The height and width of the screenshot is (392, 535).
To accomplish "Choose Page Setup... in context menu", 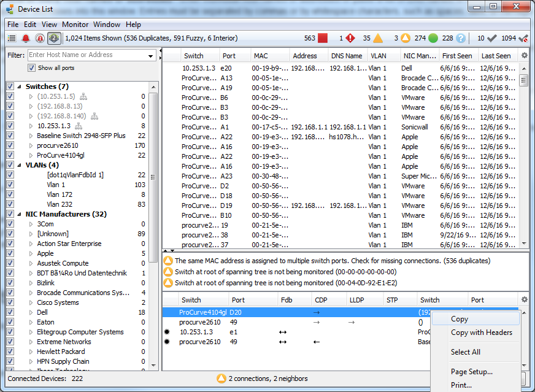I will (475, 372).
